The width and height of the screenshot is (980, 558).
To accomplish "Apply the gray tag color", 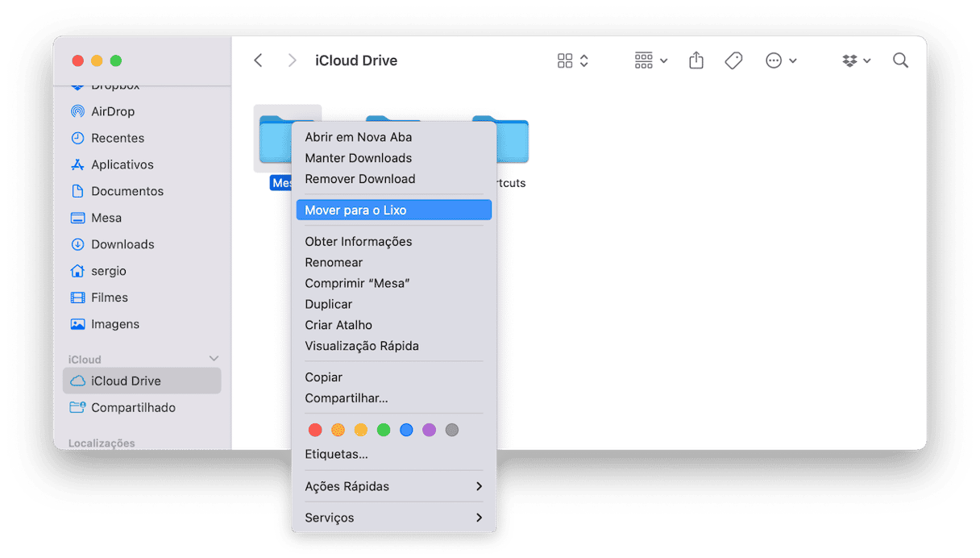I will pos(452,431).
